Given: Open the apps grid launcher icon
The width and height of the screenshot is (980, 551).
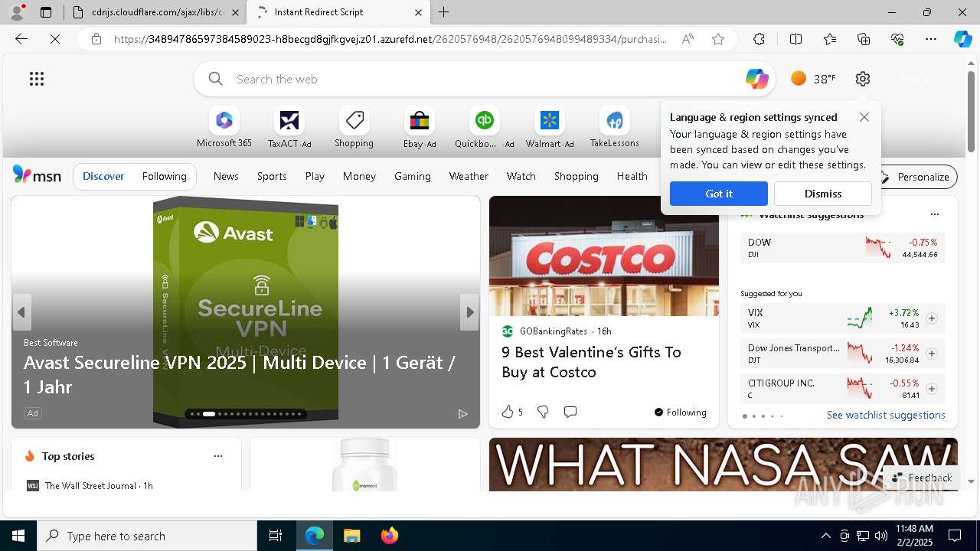Looking at the screenshot, I should 37,79.
